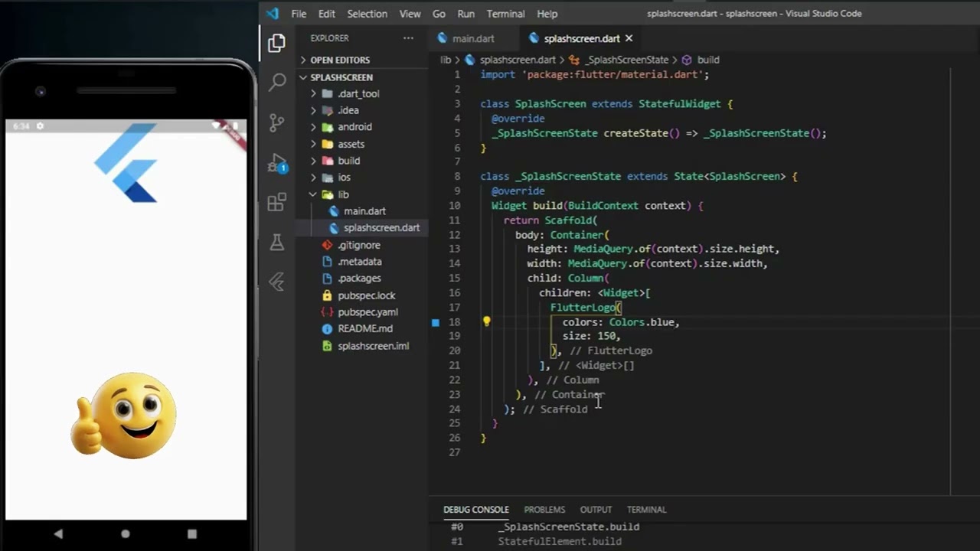Click the breakpoint marker at line 18
The image size is (980, 551).
click(x=436, y=322)
